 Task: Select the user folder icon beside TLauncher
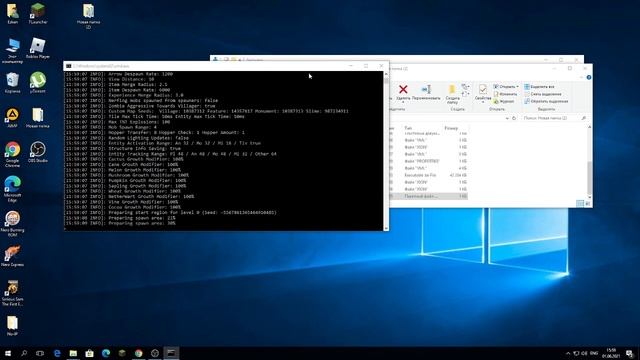[12, 13]
